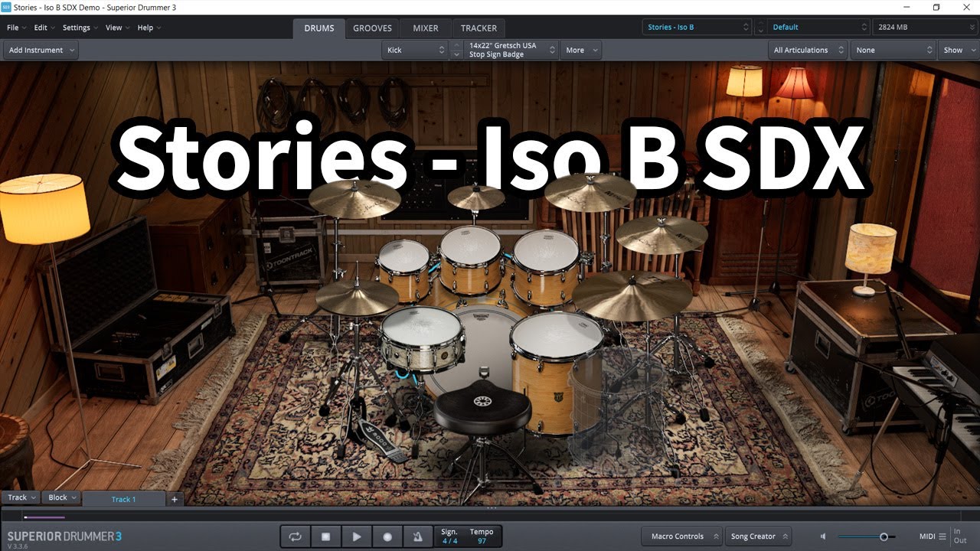Select the ride cymbal
The height and width of the screenshot is (551, 980).
632,295
